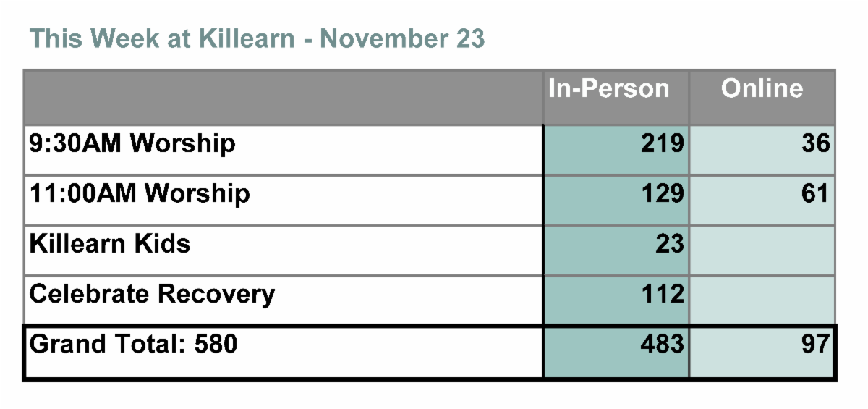
Task: Click the Celebrate Recovery row label
Action: tap(152, 294)
